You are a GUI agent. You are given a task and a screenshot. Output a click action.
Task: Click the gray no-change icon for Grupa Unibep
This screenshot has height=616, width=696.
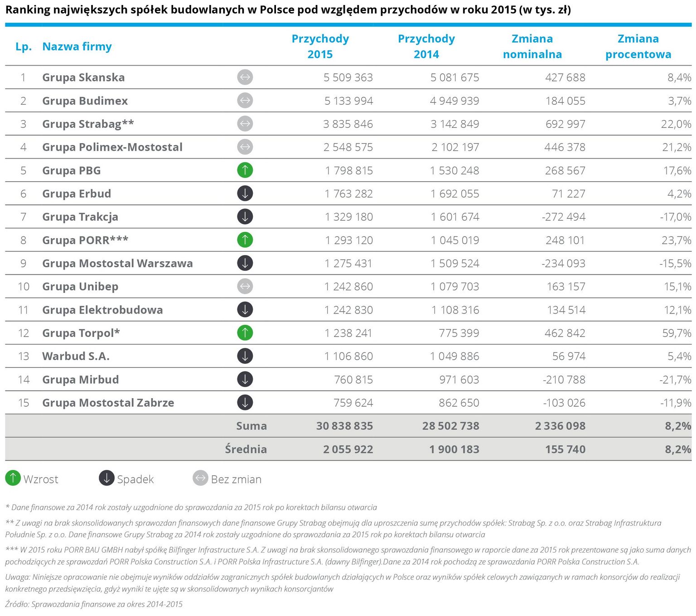[x=245, y=286]
